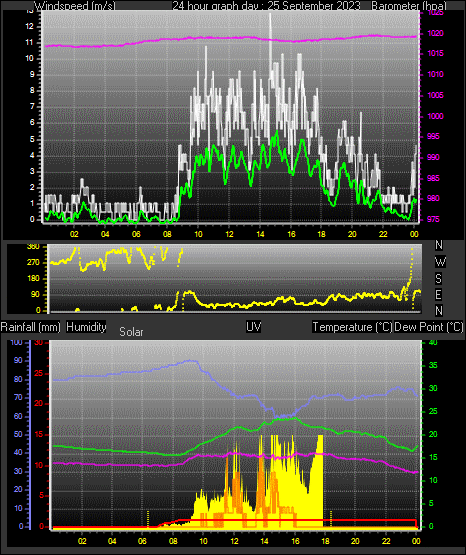Click barometer scale value 1020
Image resolution: width=466 pixels, height=555 pixels.
(x=435, y=33)
